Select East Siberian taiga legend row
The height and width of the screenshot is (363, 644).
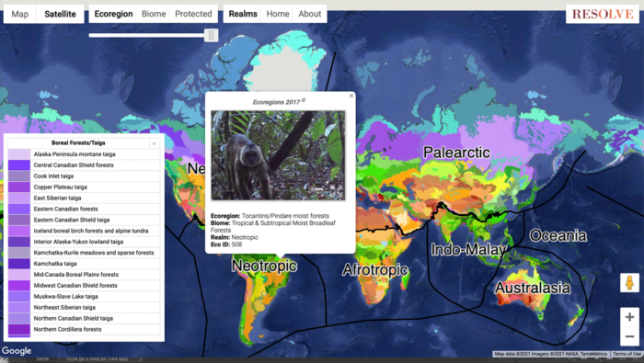coord(84,198)
